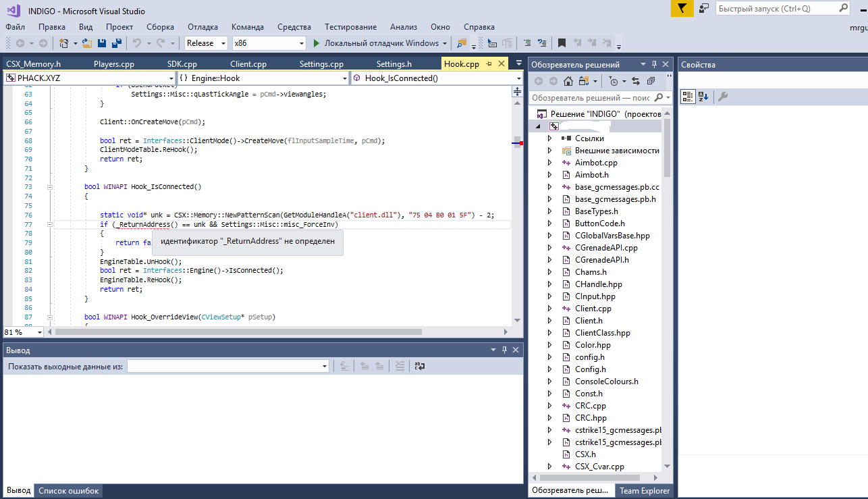Viewport: 868px width, 499px height.
Task: Collapse the Hook_IsConnected function outline
Action: pos(50,186)
